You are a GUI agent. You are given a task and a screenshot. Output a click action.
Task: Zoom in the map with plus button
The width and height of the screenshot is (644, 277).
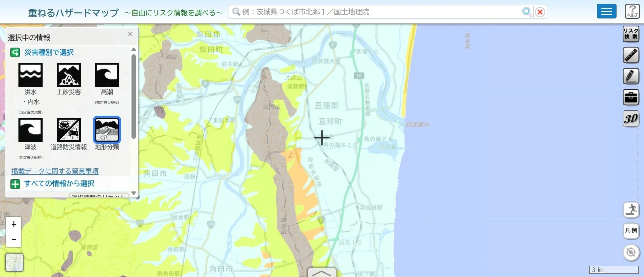pyautogui.click(x=14, y=224)
